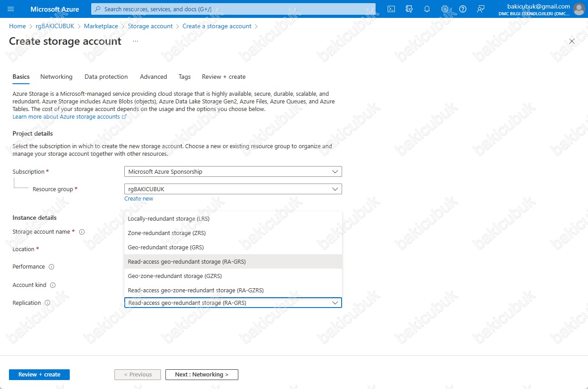Click the blue Review + create button
Image resolution: width=588 pixels, height=389 pixels.
tap(39, 375)
